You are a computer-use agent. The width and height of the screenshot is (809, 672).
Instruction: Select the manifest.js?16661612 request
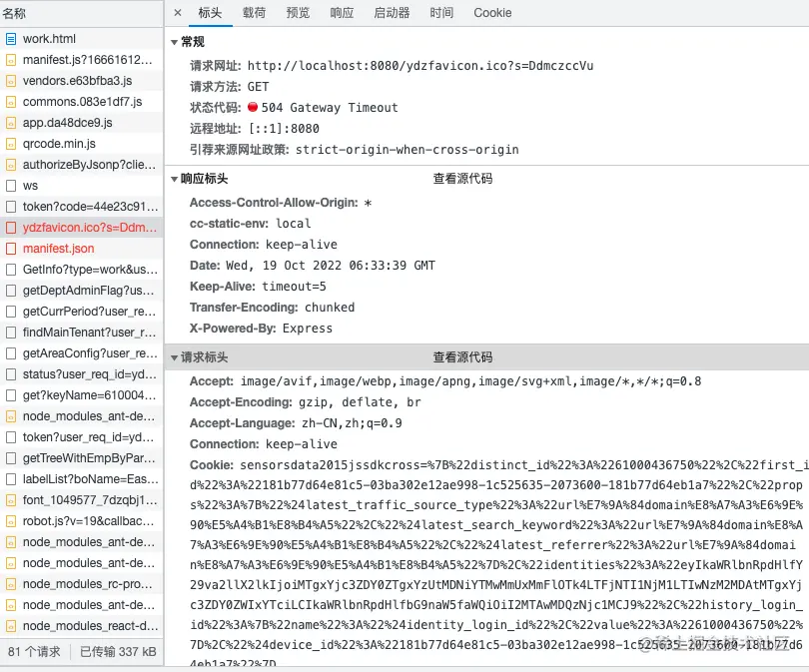point(82,60)
